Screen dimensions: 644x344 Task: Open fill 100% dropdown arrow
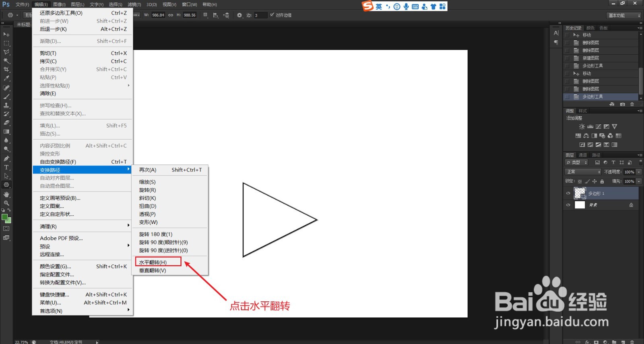(x=639, y=181)
